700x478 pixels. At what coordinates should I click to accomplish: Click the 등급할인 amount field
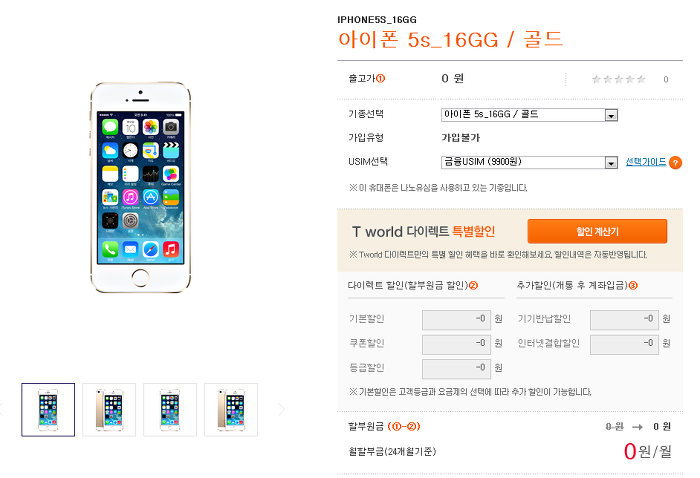[x=456, y=369]
